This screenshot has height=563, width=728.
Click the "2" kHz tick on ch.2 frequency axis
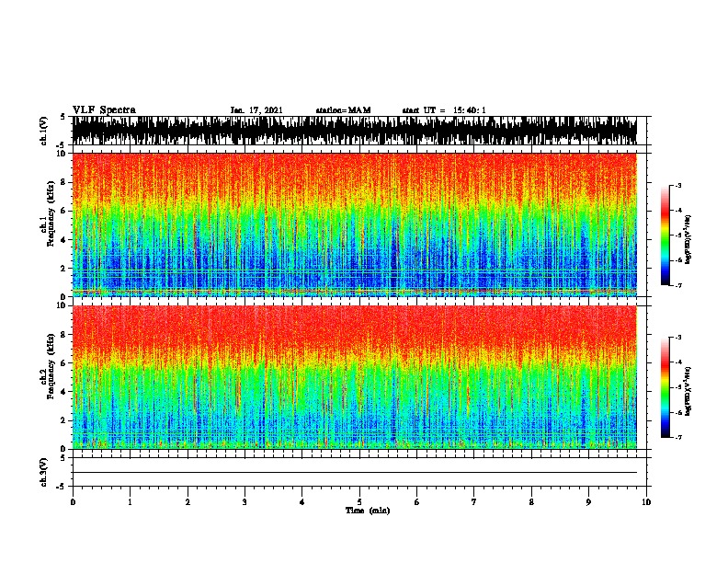coord(63,420)
